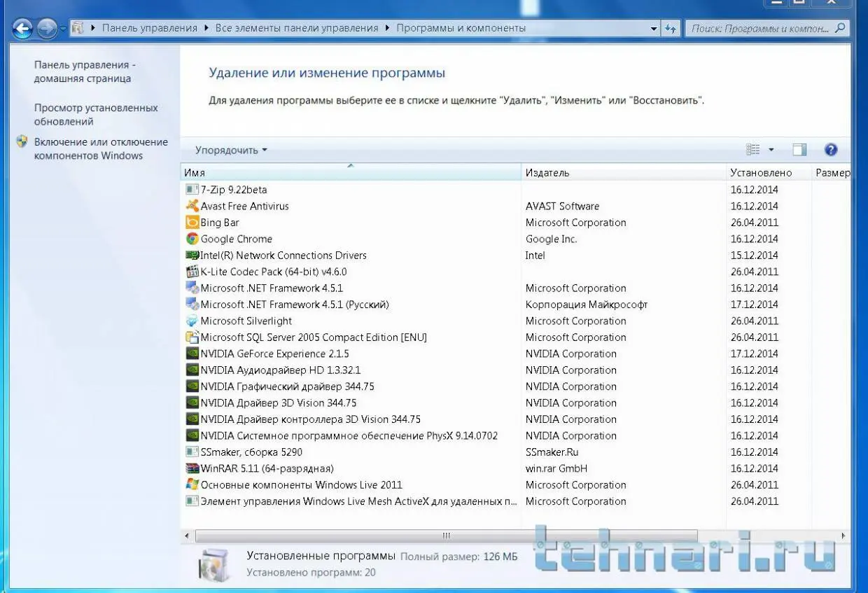Viewport: 868px width, 593px height.
Task: Click the K-Lite Codec Pack icon
Action: click(192, 272)
